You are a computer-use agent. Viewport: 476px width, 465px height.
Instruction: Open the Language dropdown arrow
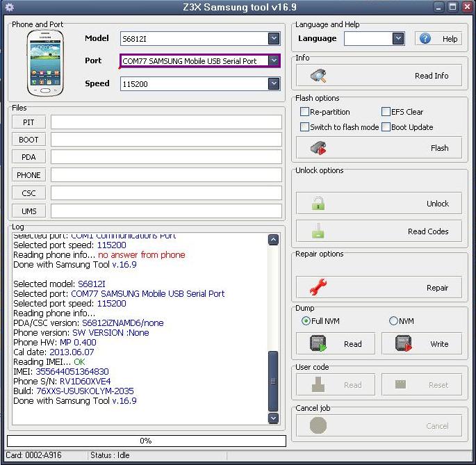(x=398, y=38)
